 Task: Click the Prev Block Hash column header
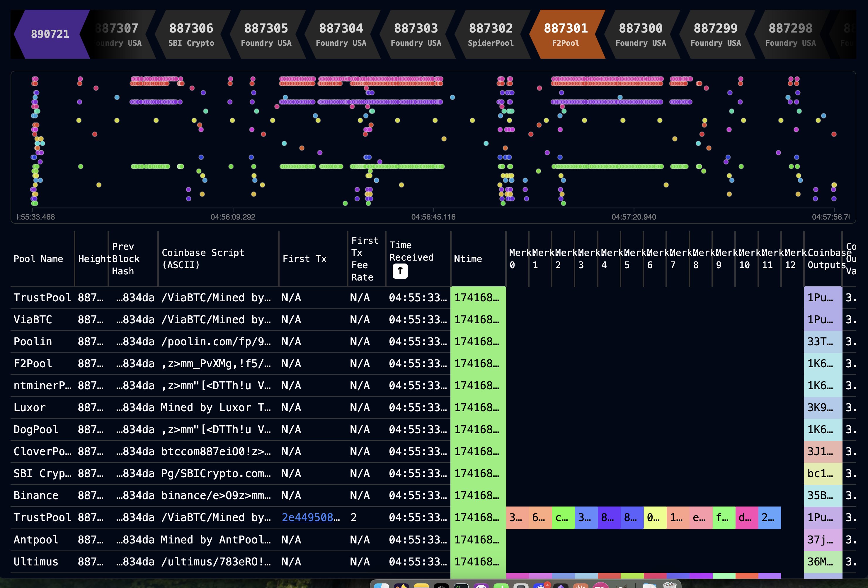tap(125, 259)
